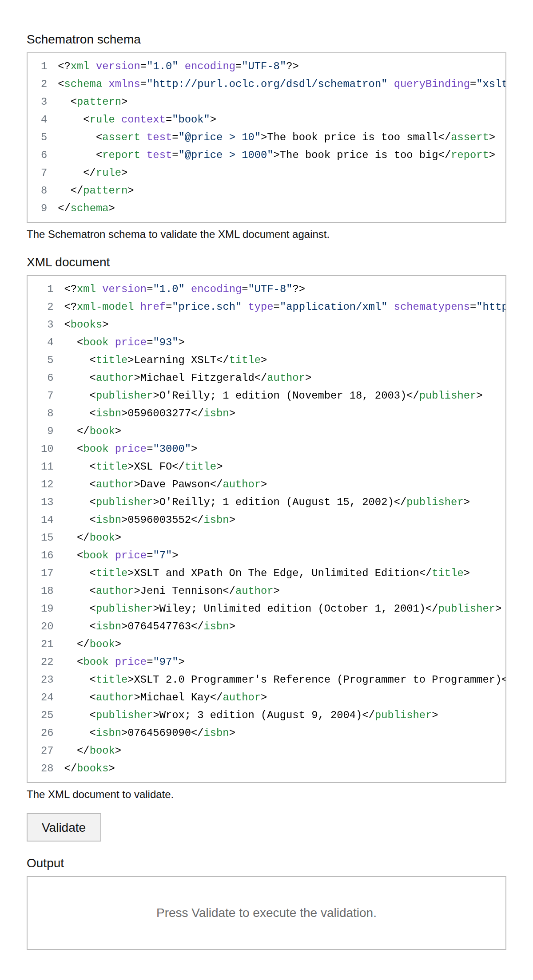Click the Schematron schema description text below editor
The image size is (533, 980).
point(178,234)
